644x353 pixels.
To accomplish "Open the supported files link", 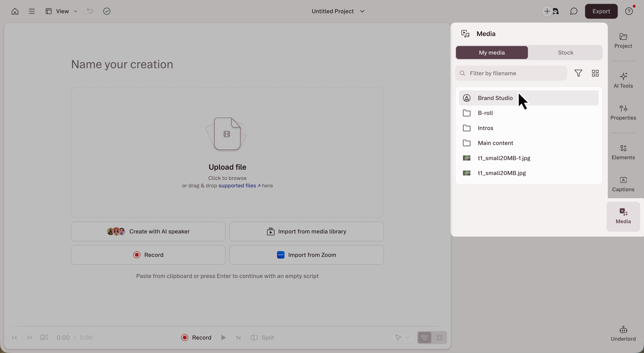I will [239, 186].
